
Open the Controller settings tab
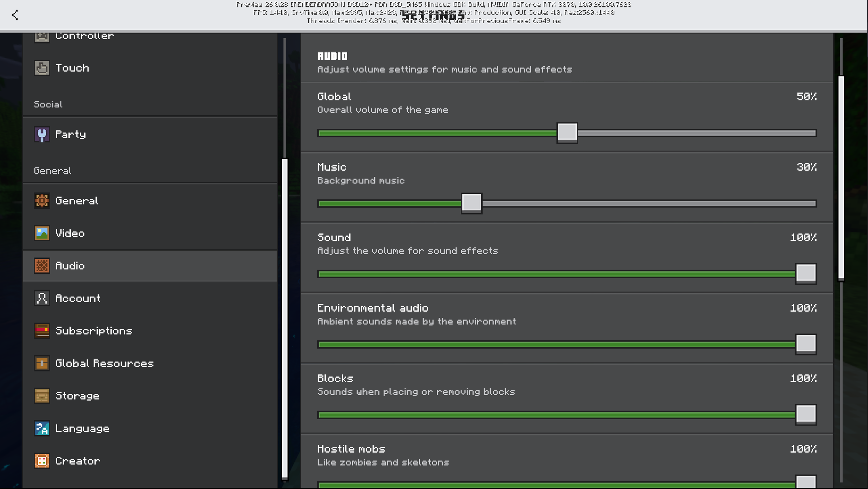pos(84,36)
